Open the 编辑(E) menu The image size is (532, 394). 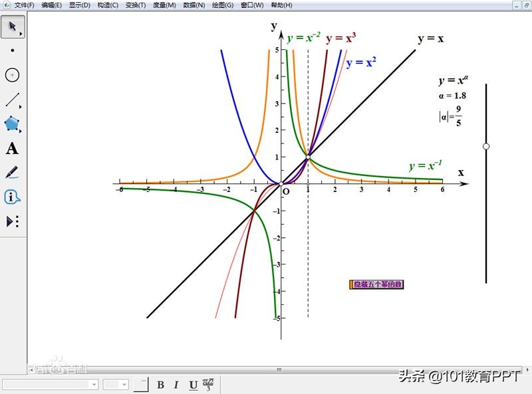click(x=52, y=5)
